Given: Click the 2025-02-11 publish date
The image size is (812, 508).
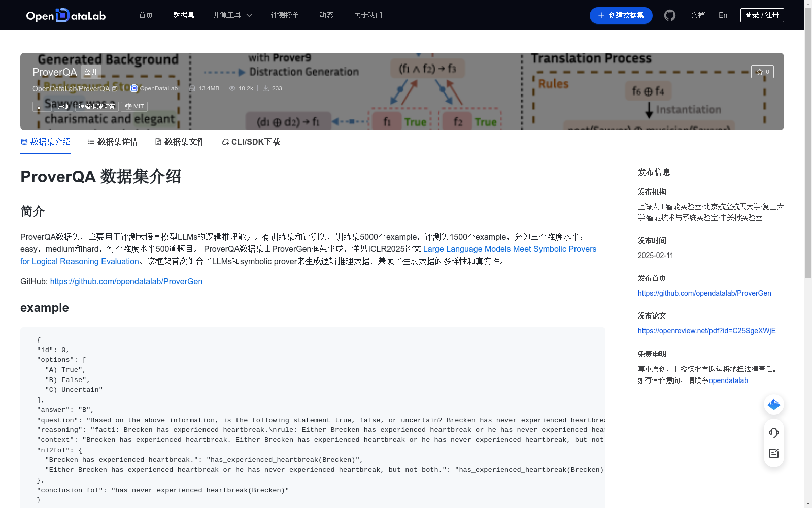Looking at the screenshot, I should (x=656, y=256).
